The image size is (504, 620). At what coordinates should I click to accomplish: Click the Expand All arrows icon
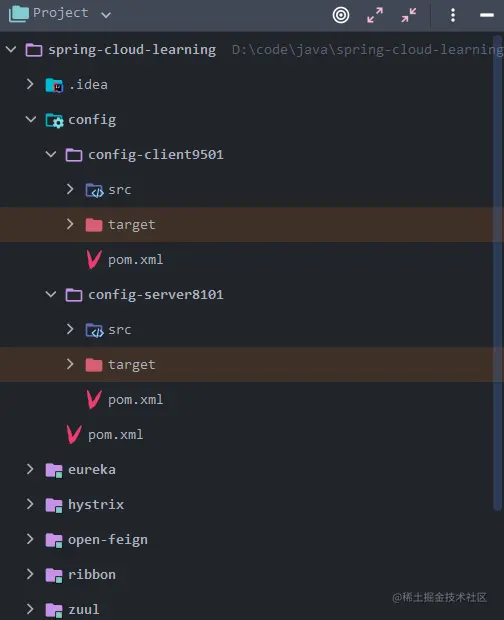pyautogui.click(x=375, y=15)
